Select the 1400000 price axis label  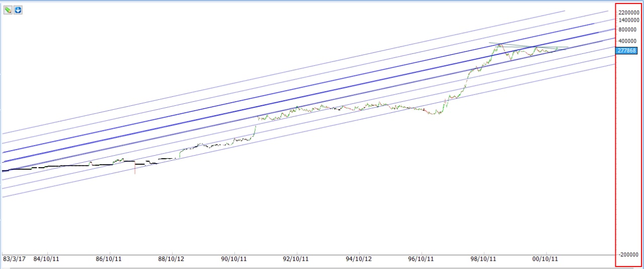pos(629,20)
